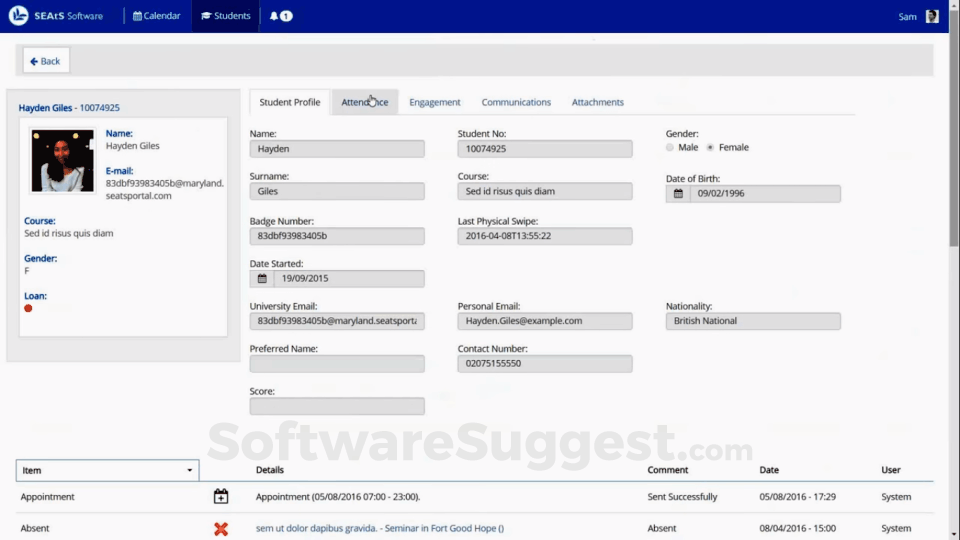Click the empty Preferred Name field

click(x=337, y=364)
